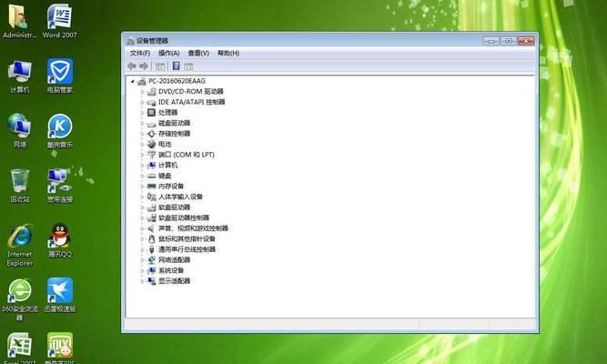Click the Back arrow toolbar icon

point(132,66)
